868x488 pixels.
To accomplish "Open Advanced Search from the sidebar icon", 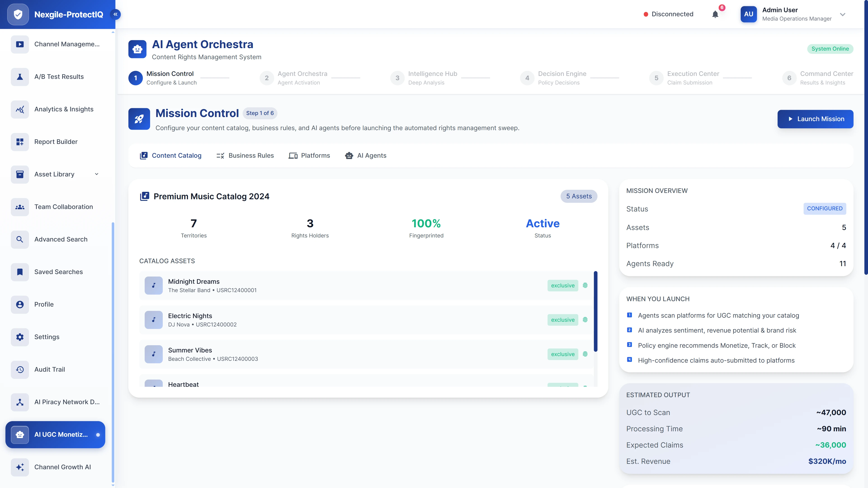I will (19, 239).
